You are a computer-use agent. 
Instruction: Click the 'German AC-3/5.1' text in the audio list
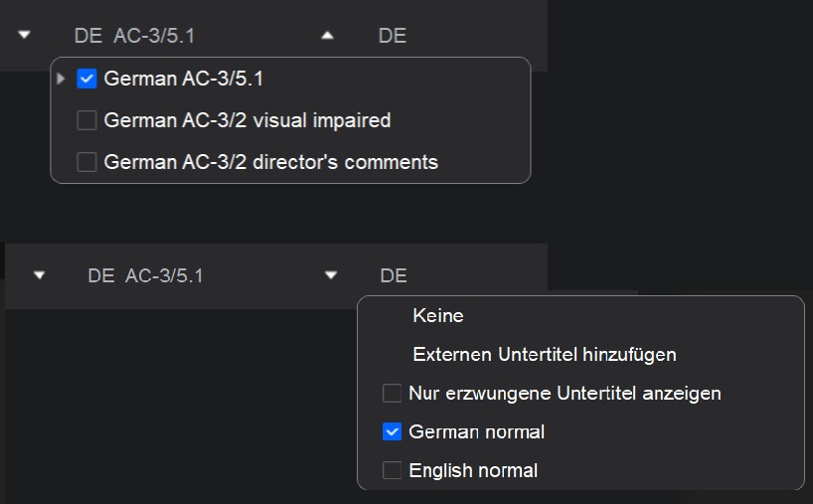click(x=183, y=79)
